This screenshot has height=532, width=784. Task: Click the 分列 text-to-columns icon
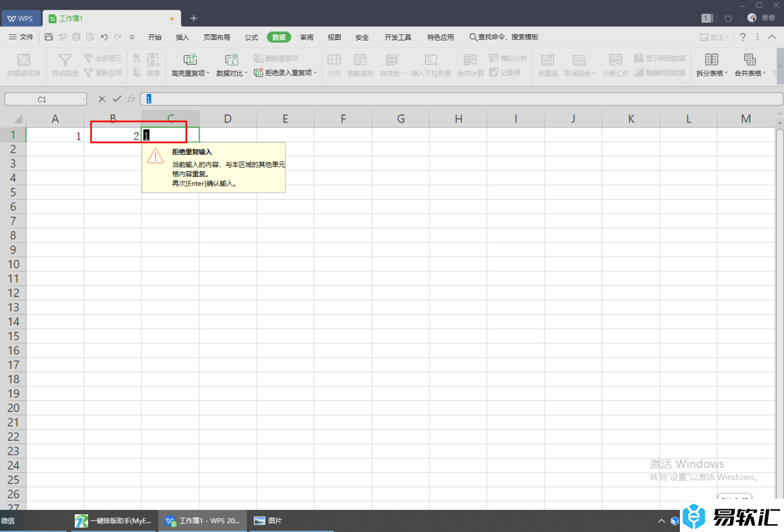click(x=334, y=60)
